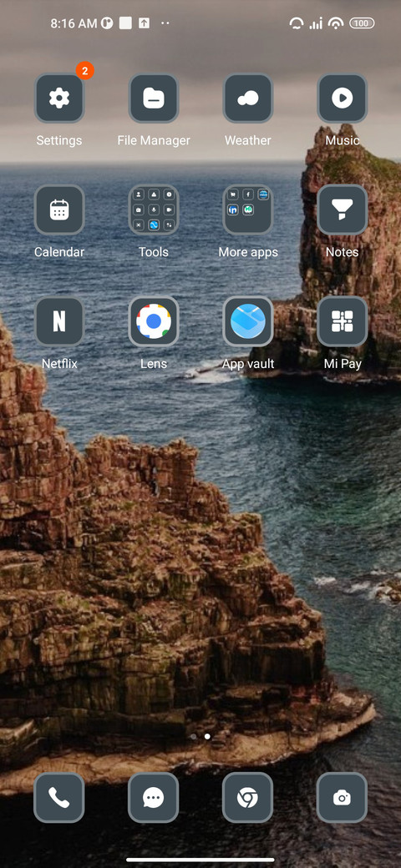Tap the "Mi Pay" label text
Screen dimensions: 401x868
click(343, 364)
